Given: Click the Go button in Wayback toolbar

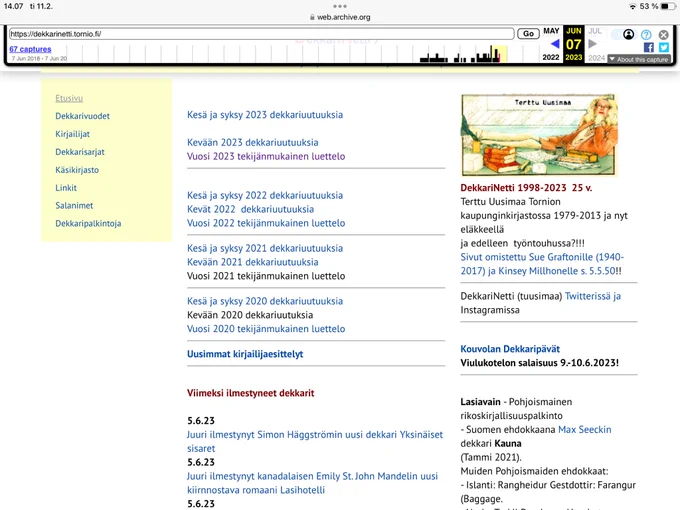Looking at the screenshot, I should (528, 34).
